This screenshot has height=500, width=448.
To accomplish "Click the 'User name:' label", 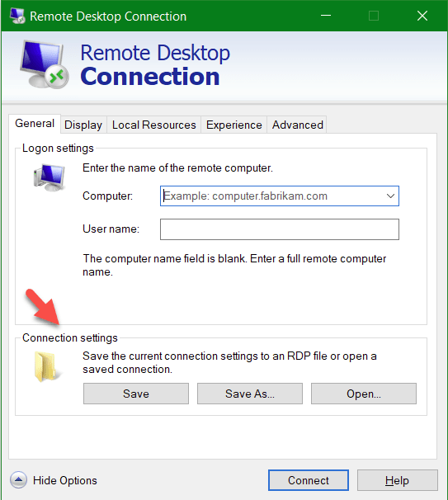I will pyautogui.click(x=111, y=229).
